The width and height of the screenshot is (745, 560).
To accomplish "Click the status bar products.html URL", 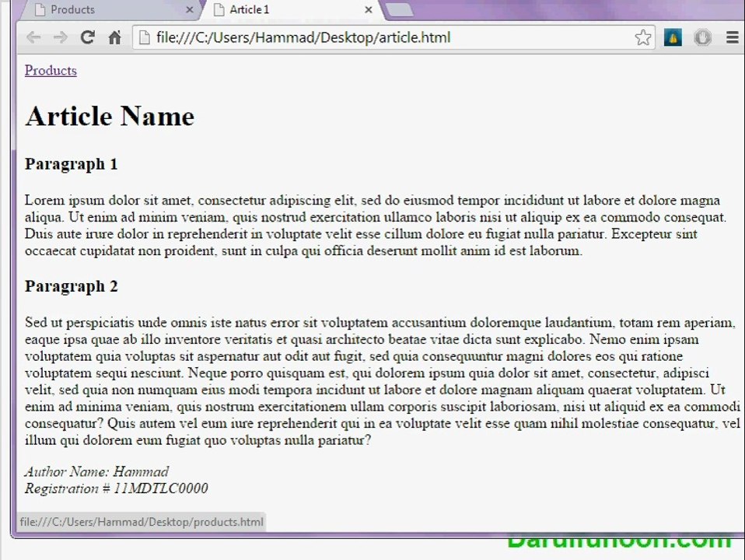I will click(x=141, y=522).
